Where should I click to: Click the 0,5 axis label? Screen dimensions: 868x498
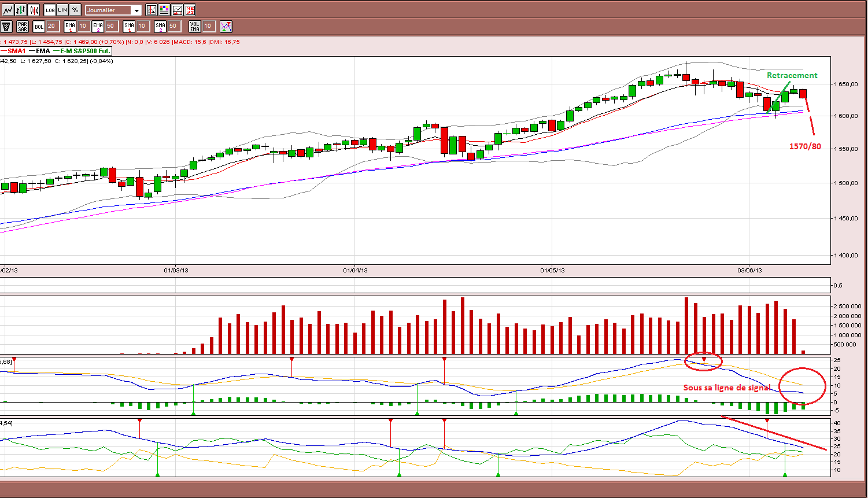pos(838,285)
